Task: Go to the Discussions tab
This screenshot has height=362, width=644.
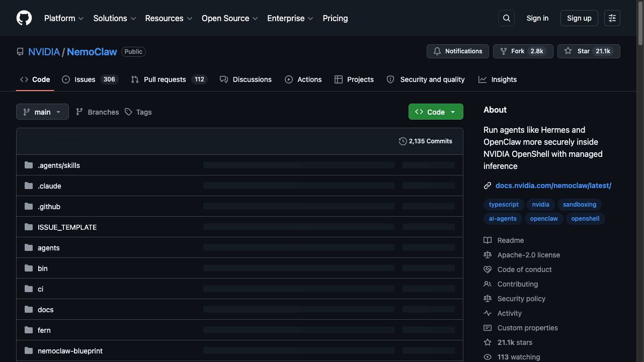Action: click(246, 79)
